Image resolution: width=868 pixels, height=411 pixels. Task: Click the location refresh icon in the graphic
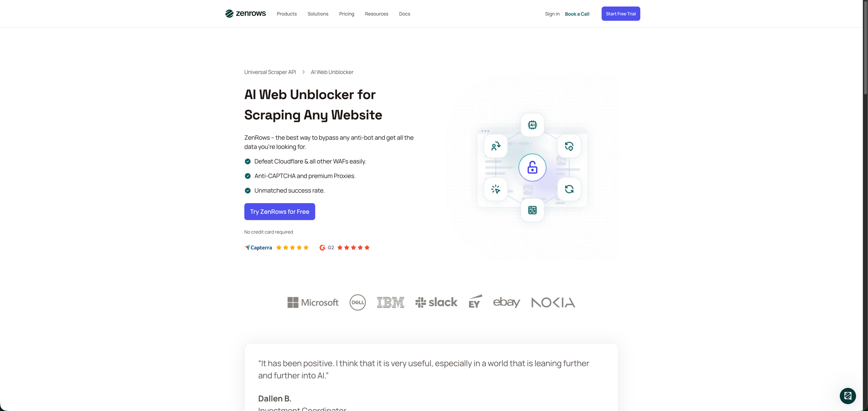(569, 146)
